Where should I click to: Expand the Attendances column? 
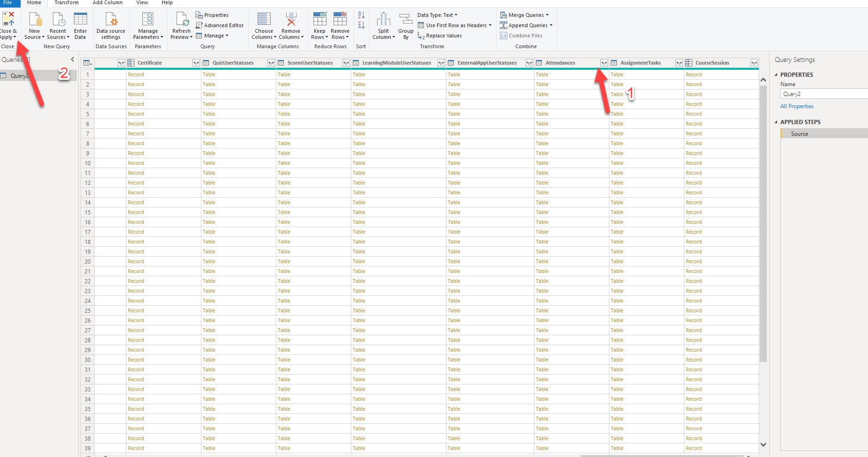pos(604,63)
